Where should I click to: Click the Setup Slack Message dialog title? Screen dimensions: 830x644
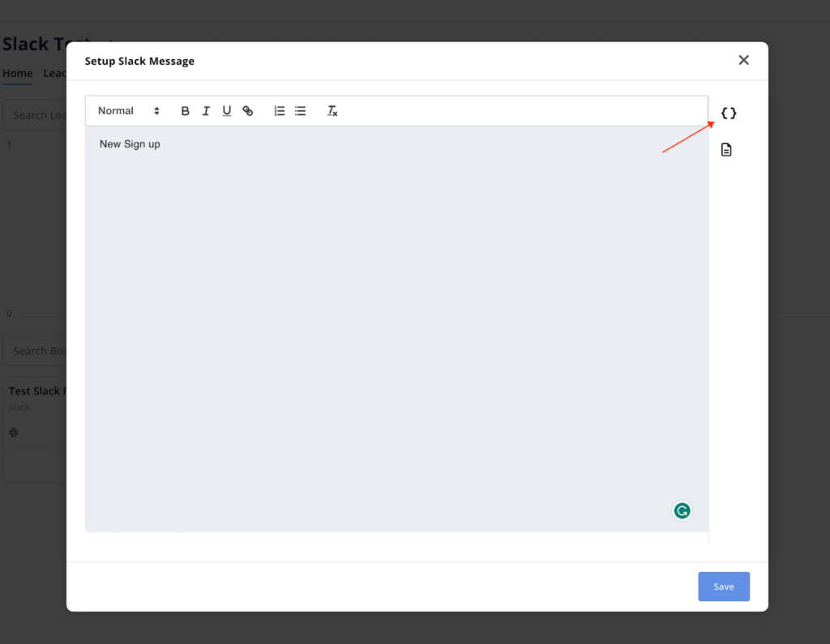click(x=139, y=61)
